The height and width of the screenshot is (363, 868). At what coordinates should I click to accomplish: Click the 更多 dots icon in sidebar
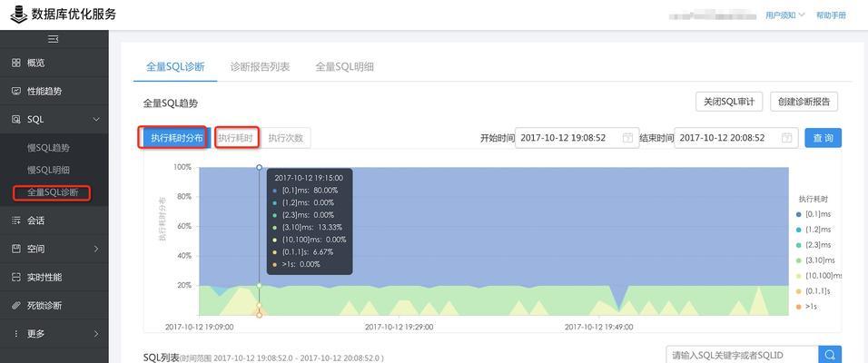pos(16,334)
